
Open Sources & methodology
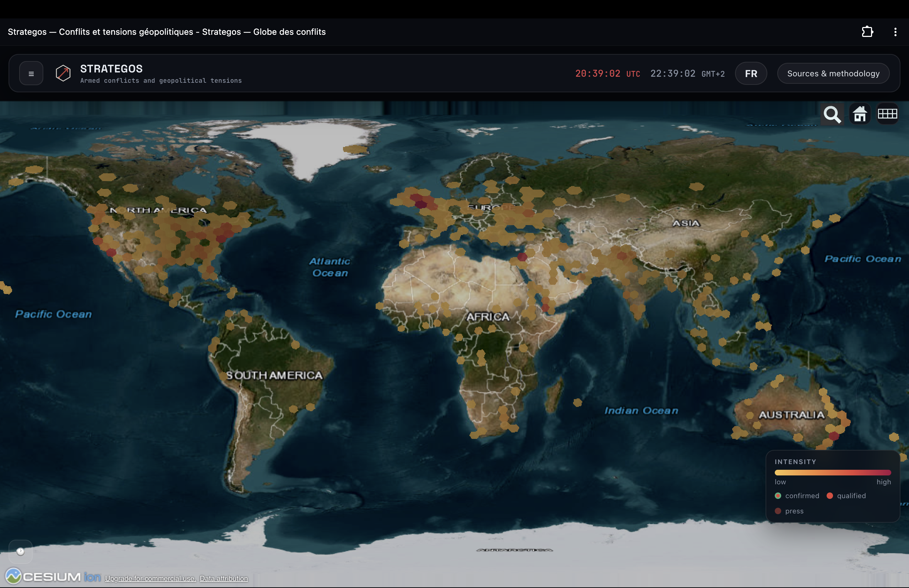click(x=833, y=73)
